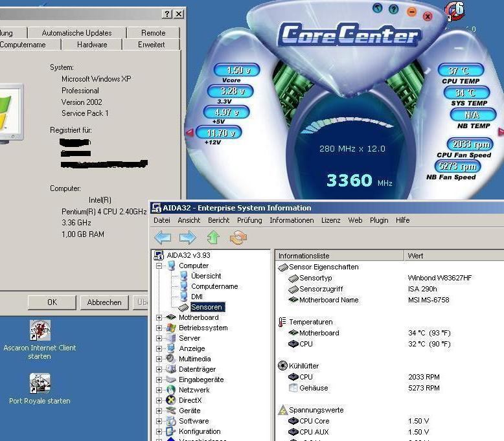Open the Port Royale starten desktop shortcut
This screenshot has height=441, width=504.
[40, 383]
